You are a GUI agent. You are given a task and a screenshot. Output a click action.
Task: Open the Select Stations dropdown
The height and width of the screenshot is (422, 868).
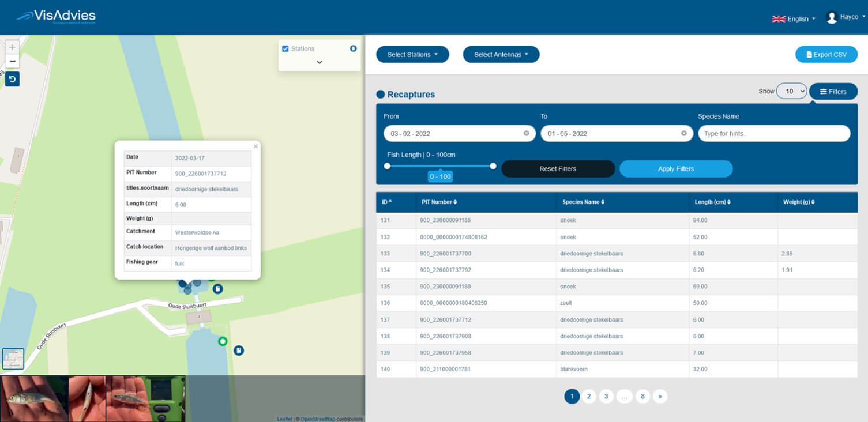coord(412,55)
